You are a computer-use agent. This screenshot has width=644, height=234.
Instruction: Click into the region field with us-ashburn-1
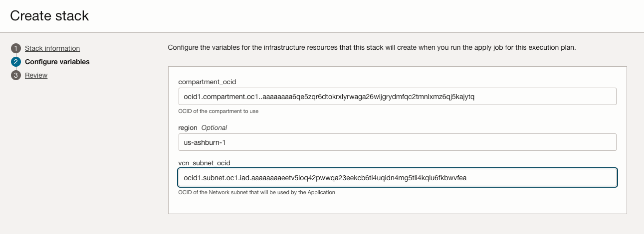[x=397, y=142]
